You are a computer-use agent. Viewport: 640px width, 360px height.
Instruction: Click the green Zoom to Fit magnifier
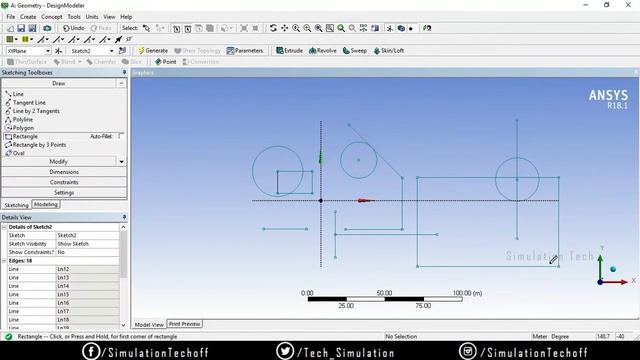(341, 28)
